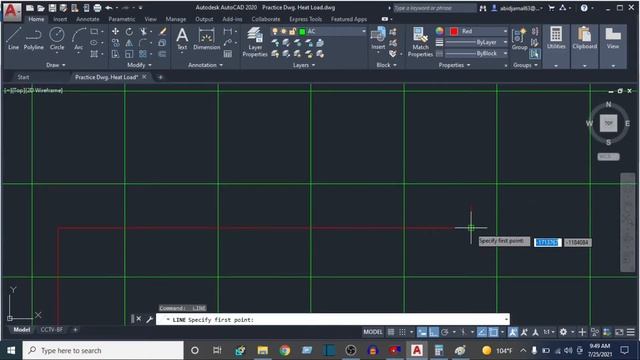Expand the Properties panel
Viewport: 640px width, 360px height.
[x=454, y=65]
